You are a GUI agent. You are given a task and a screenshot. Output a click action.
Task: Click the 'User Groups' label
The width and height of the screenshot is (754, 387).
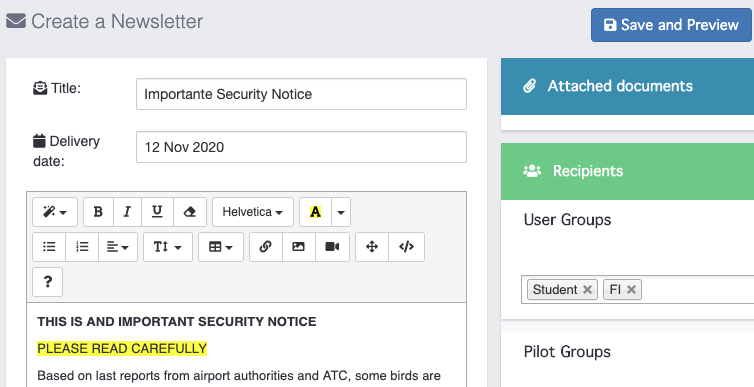coord(567,220)
